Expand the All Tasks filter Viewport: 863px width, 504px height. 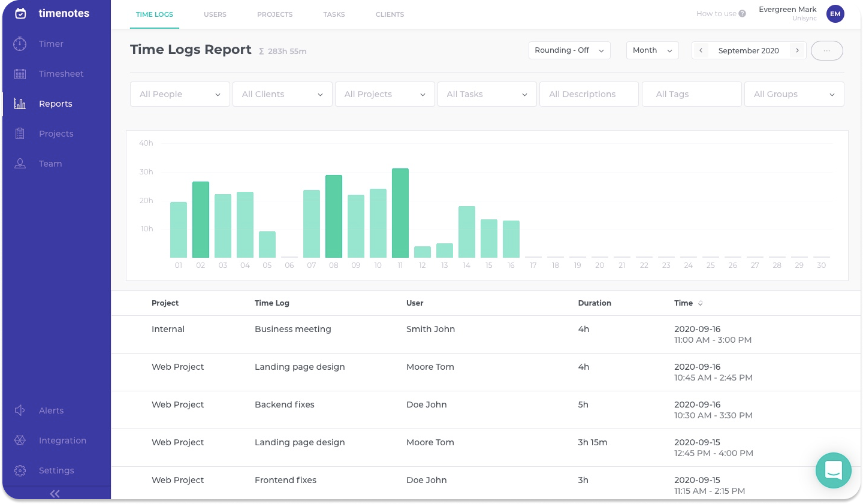click(487, 94)
